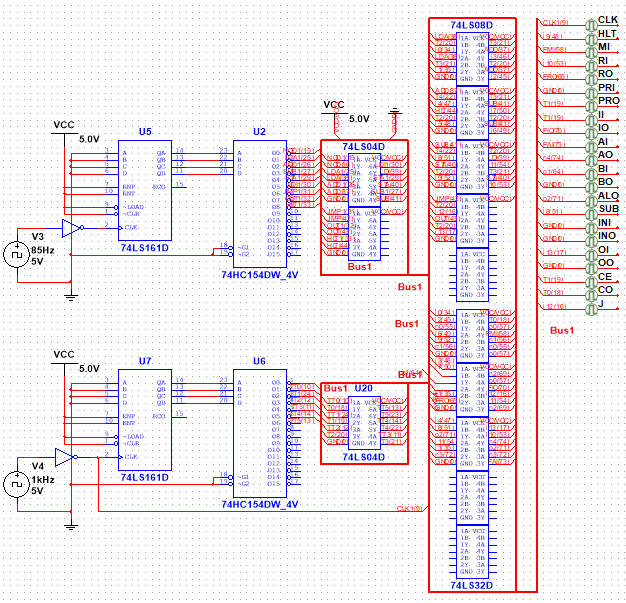This screenshot has height=603, width=626.
Task: Select the ALO probe indicator
Action: pos(591,201)
